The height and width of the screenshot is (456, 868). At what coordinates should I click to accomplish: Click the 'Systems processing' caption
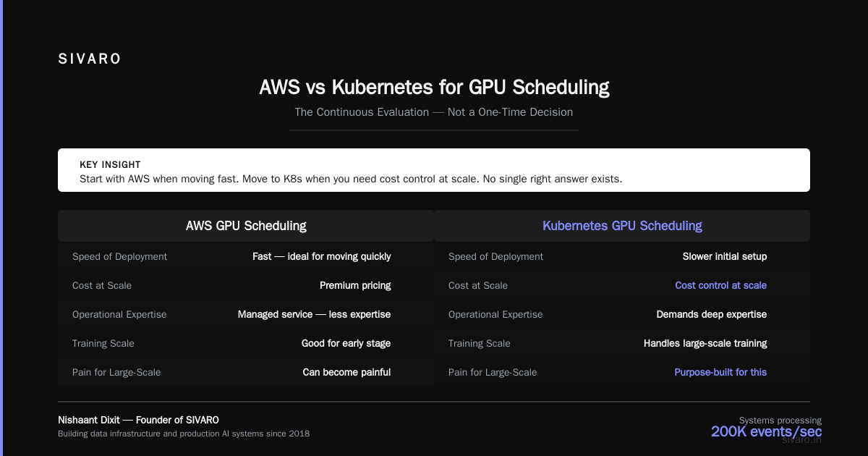coord(780,420)
